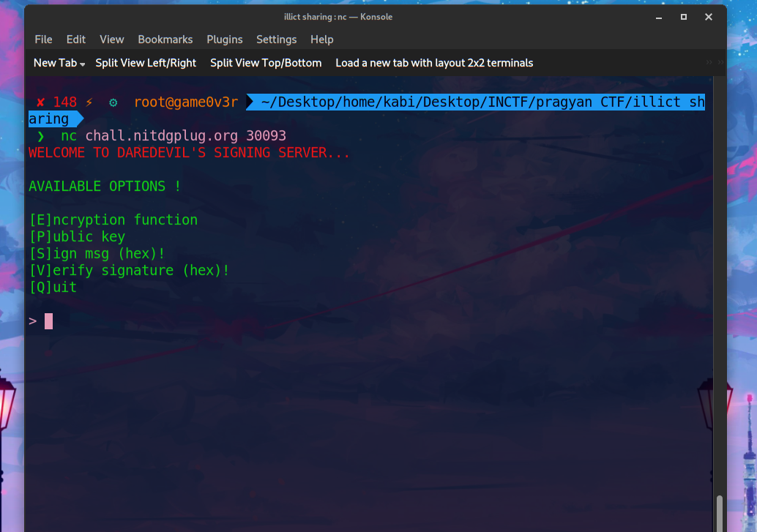
Task: Open the Help menu
Action: (x=321, y=40)
